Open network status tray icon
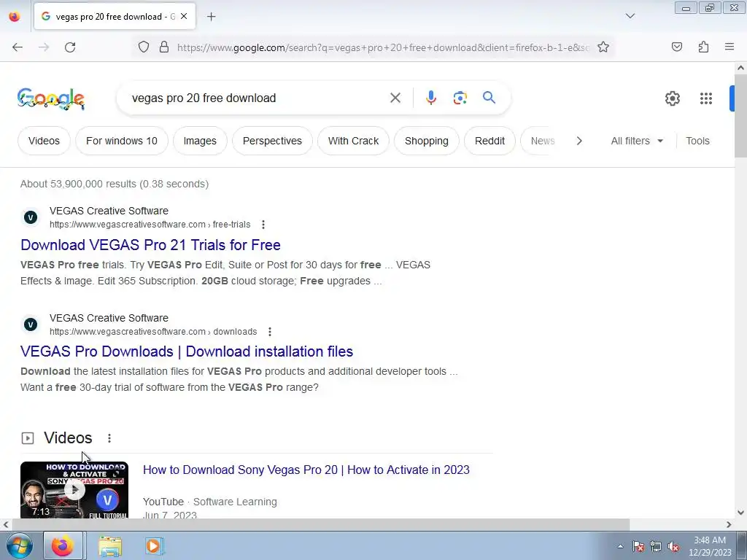Image resolution: width=747 pixels, height=560 pixels. click(656, 546)
